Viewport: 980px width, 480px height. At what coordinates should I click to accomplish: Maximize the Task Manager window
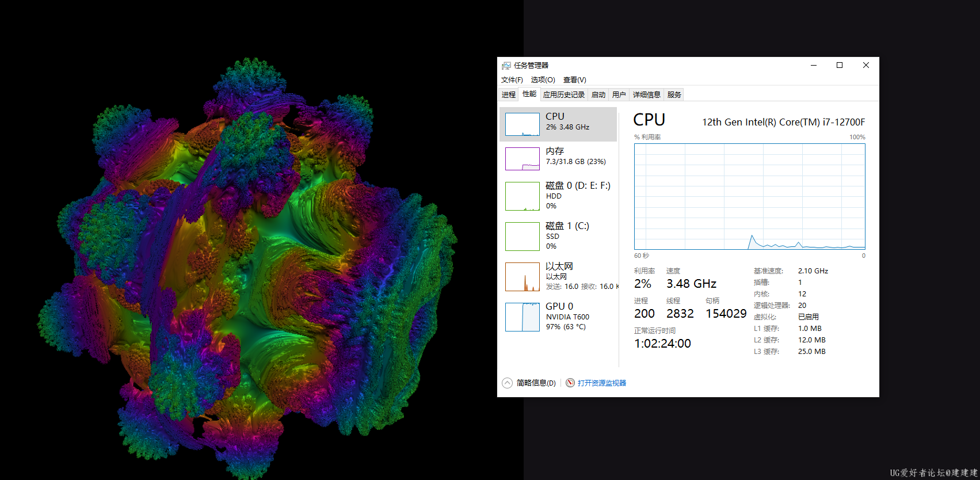(840, 65)
